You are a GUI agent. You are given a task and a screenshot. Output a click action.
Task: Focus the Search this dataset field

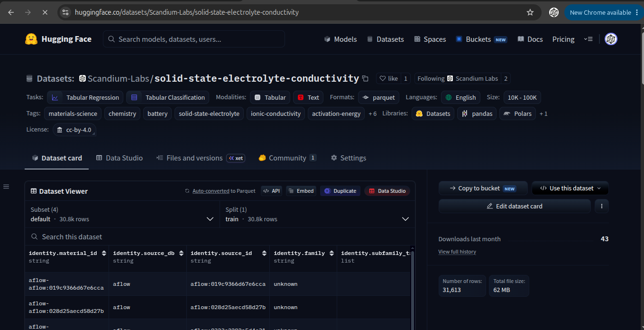[220, 236]
